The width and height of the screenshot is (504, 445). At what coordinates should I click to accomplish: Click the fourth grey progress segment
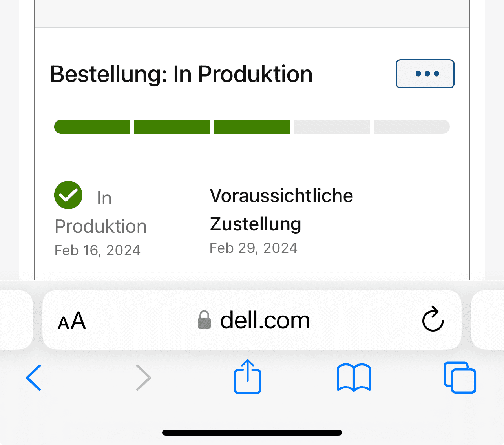[332, 127]
